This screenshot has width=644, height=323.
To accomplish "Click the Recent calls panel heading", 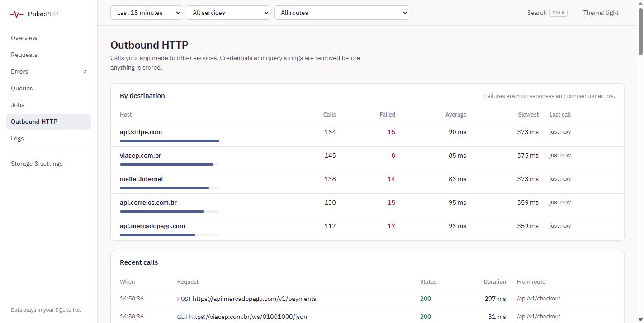I will [x=139, y=262].
